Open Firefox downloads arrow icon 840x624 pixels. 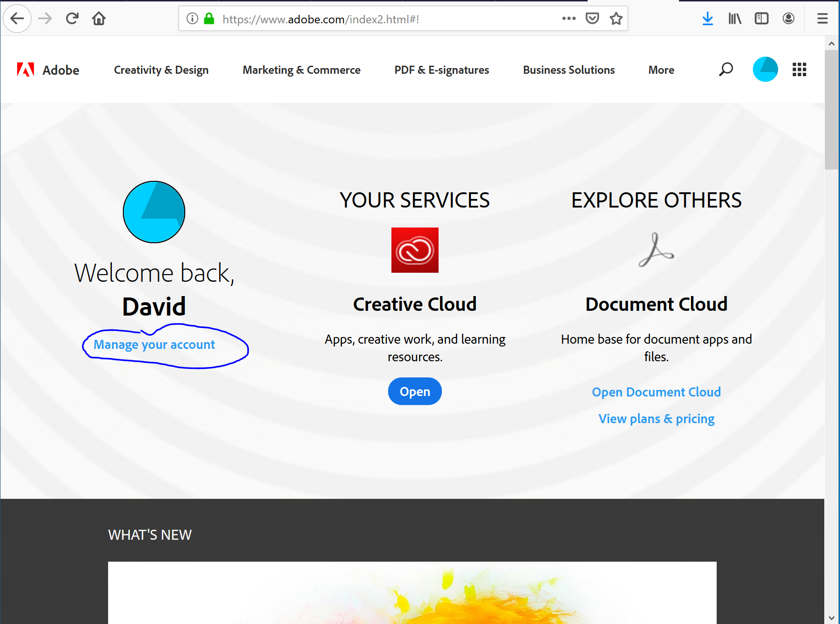[x=708, y=19]
